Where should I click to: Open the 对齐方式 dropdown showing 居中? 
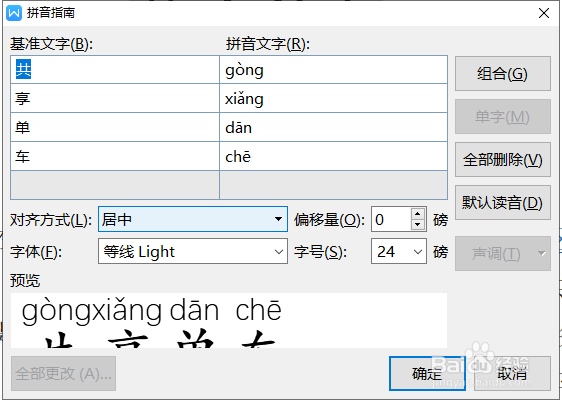pos(193,219)
